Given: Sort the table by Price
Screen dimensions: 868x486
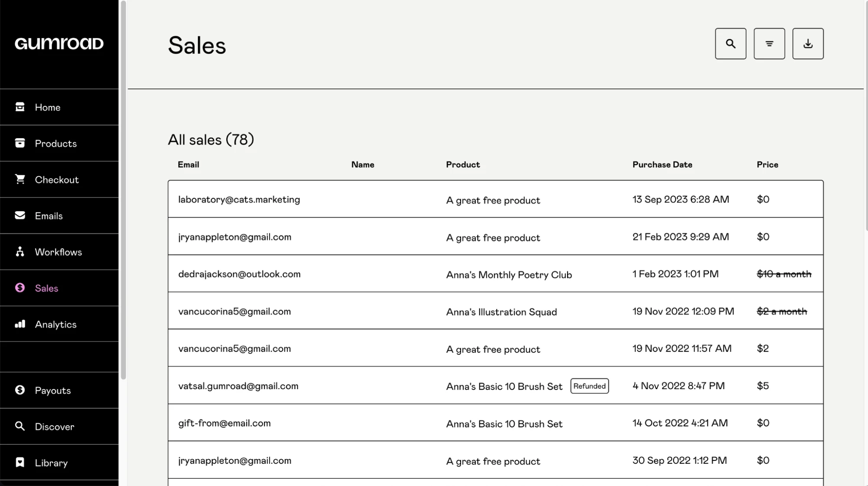Looking at the screenshot, I should pyautogui.click(x=767, y=164).
